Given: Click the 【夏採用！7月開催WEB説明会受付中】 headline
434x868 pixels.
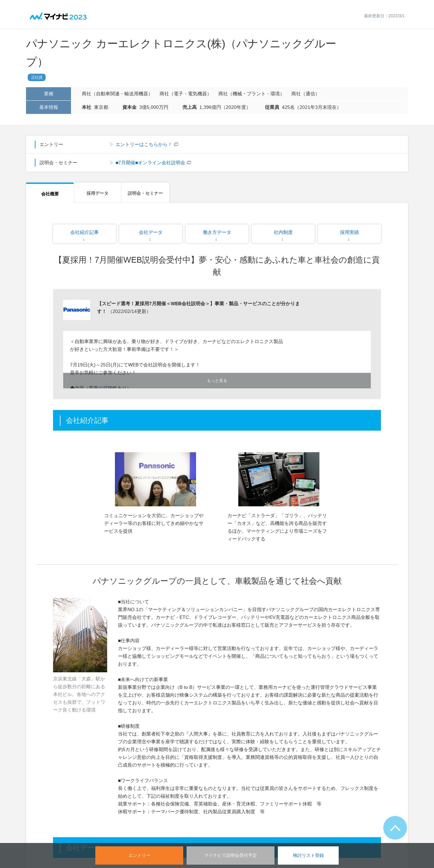Looking at the screenshot, I should (217, 266).
